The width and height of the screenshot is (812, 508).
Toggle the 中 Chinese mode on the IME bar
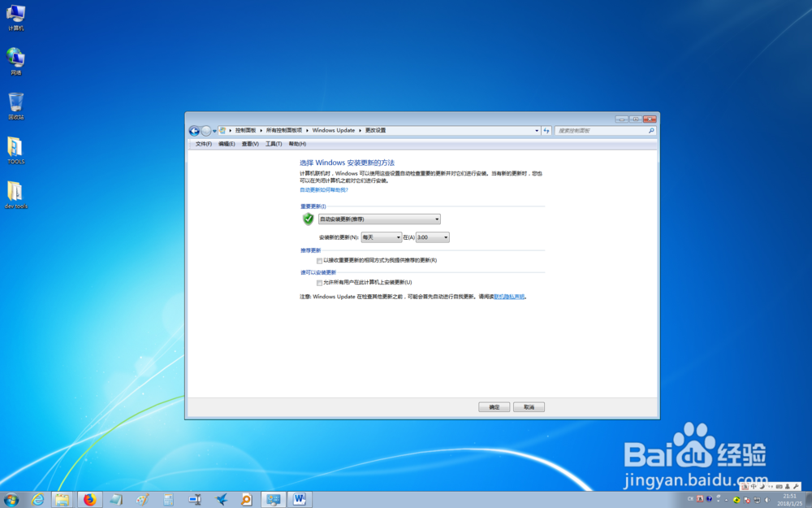click(x=754, y=486)
